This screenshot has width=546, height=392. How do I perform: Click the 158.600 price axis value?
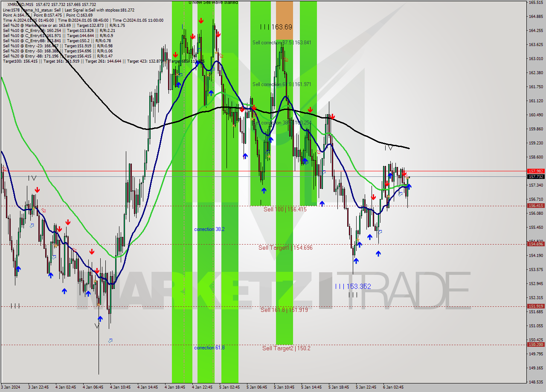tap(536, 157)
